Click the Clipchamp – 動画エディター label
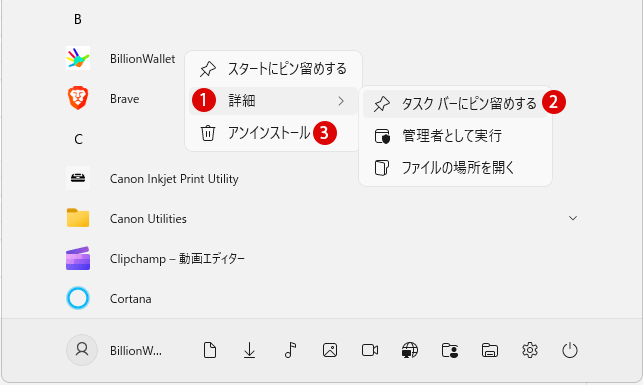 tap(177, 259)
